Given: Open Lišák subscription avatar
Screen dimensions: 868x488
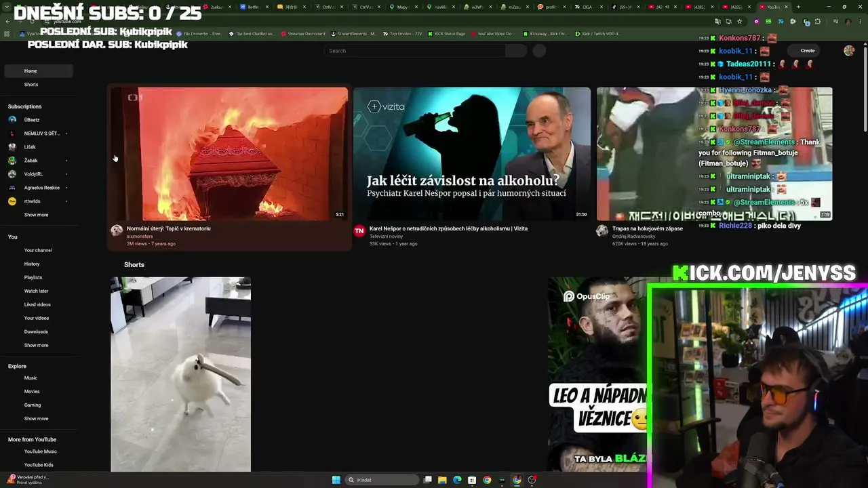Looking at the screenshot, I should (x=12, y=147).
